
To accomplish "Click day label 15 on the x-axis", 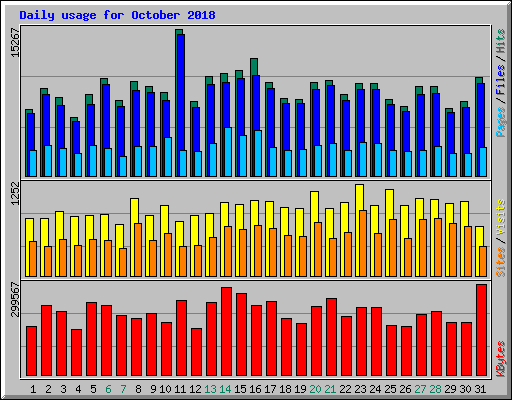I will (x=240, y=389).
